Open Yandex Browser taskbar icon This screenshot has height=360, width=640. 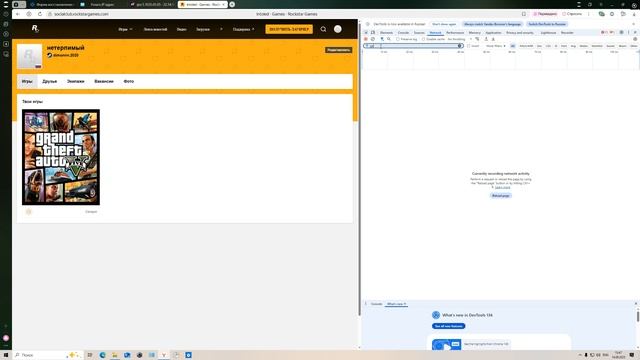pyautogui.click(x=164, y=355)
